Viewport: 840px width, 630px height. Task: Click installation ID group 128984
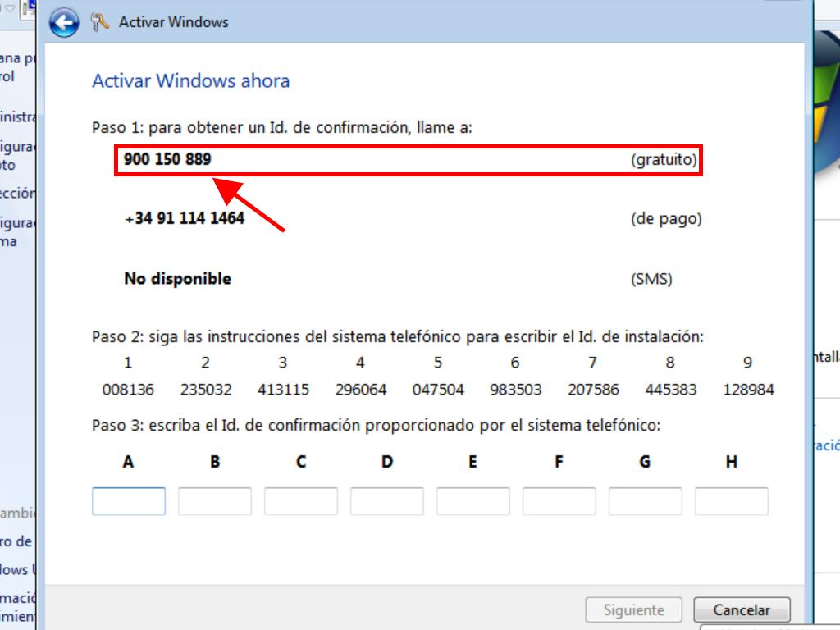point(748,390)
